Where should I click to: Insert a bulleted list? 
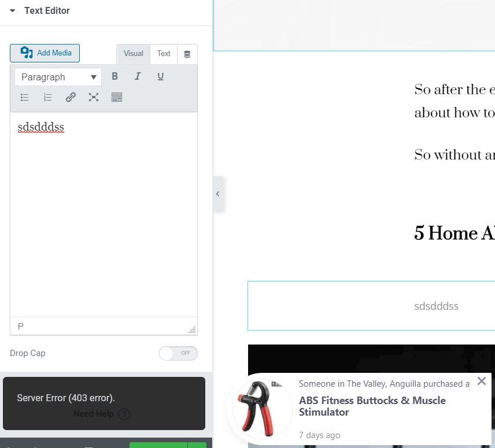click(x=25, y=97)
